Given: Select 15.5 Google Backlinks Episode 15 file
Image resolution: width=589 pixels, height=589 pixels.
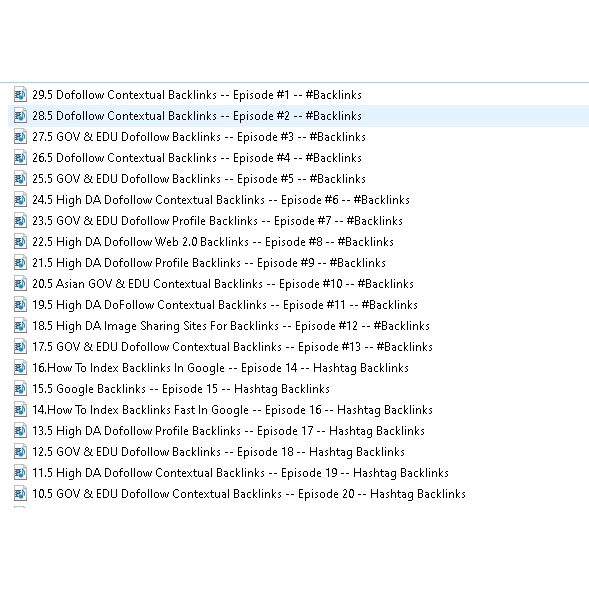Looking at the screenshot, I should point(181,389).
